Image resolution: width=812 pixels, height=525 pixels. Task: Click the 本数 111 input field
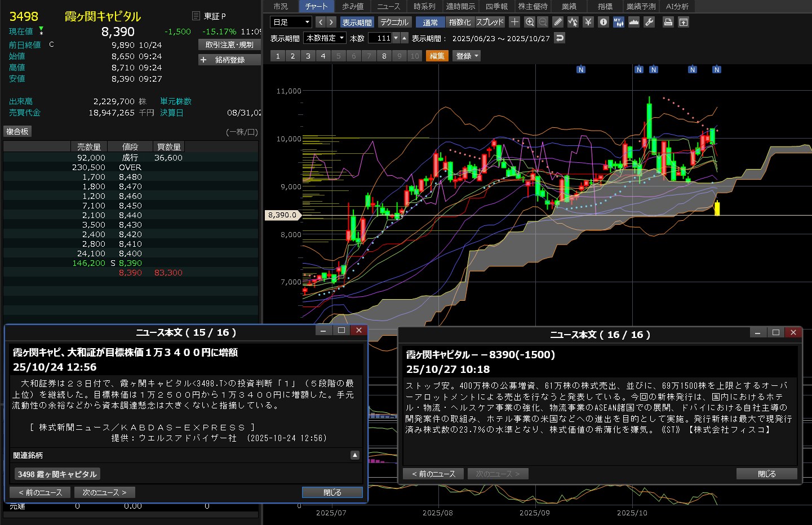(380, 38)
